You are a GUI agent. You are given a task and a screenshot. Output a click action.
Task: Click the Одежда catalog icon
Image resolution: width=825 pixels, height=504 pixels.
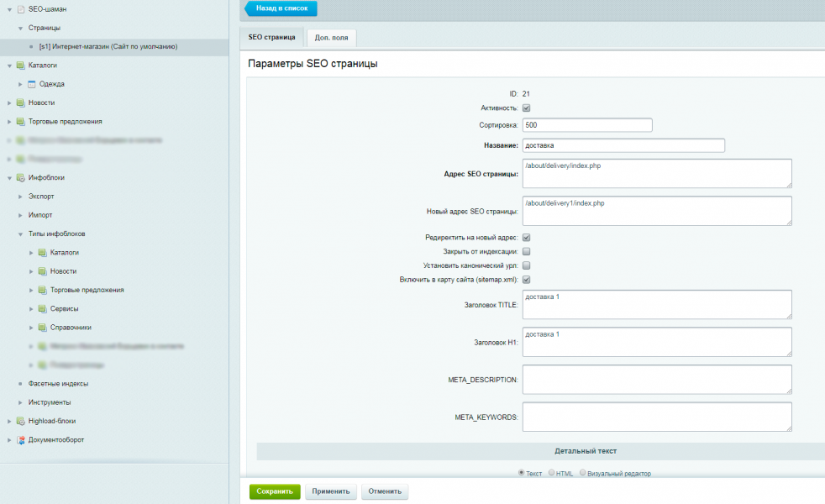(x=32, y=84)
